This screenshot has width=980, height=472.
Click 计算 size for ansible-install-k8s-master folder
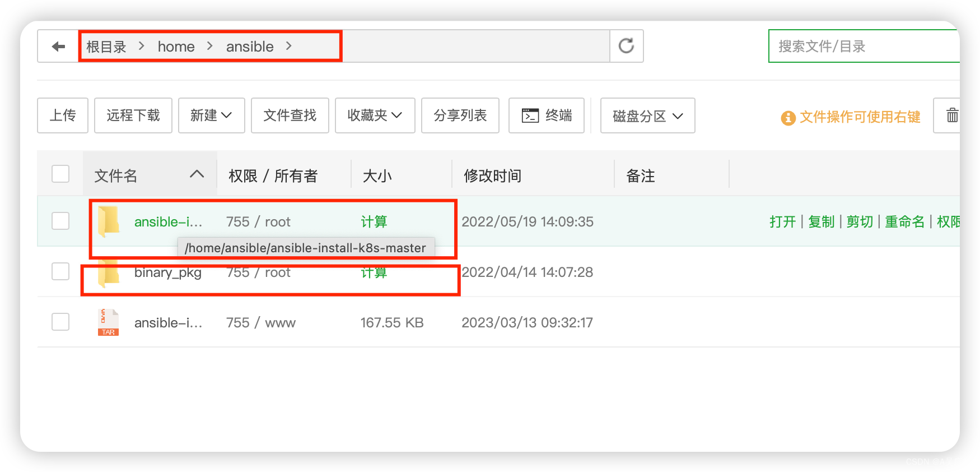click(x=374, y=221)
